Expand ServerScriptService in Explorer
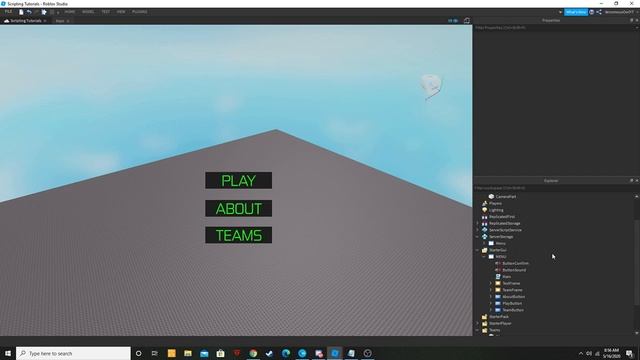Image resolution: width=640 pixels, height=360 pixels. 478,230
